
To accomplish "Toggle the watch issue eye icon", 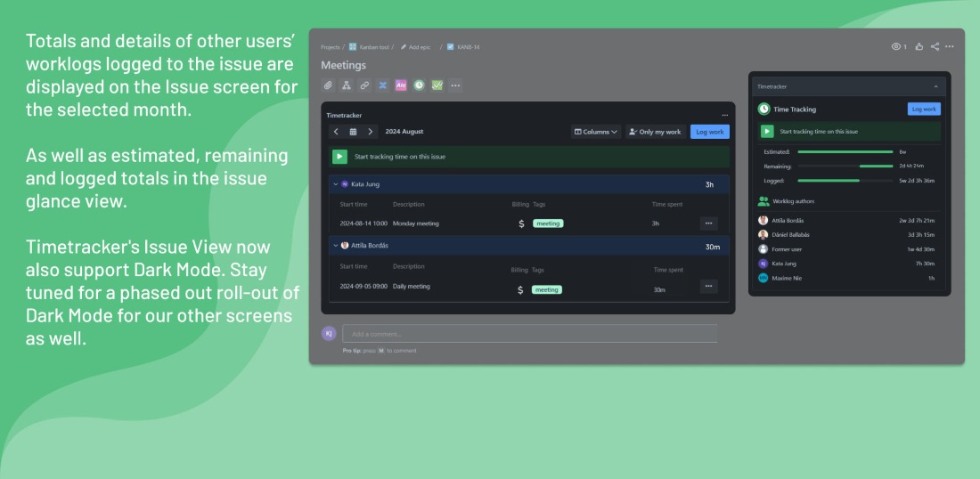I will point(897,46).
